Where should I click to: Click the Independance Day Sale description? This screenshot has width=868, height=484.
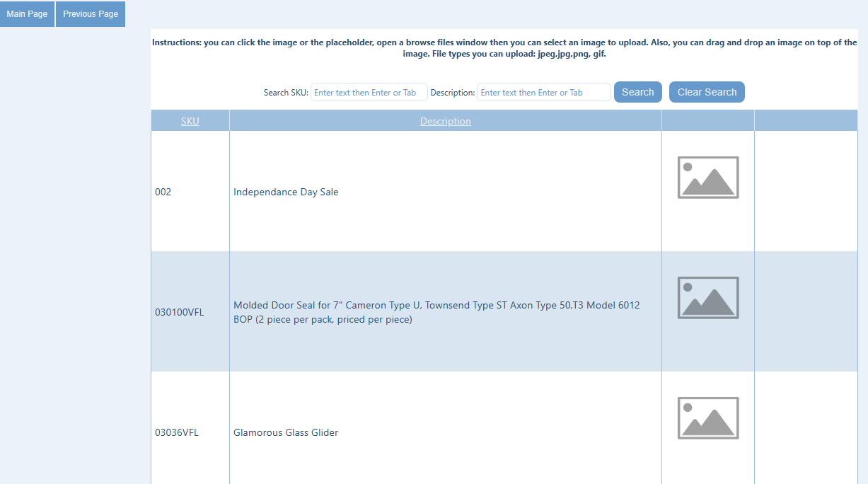point(286,192)
